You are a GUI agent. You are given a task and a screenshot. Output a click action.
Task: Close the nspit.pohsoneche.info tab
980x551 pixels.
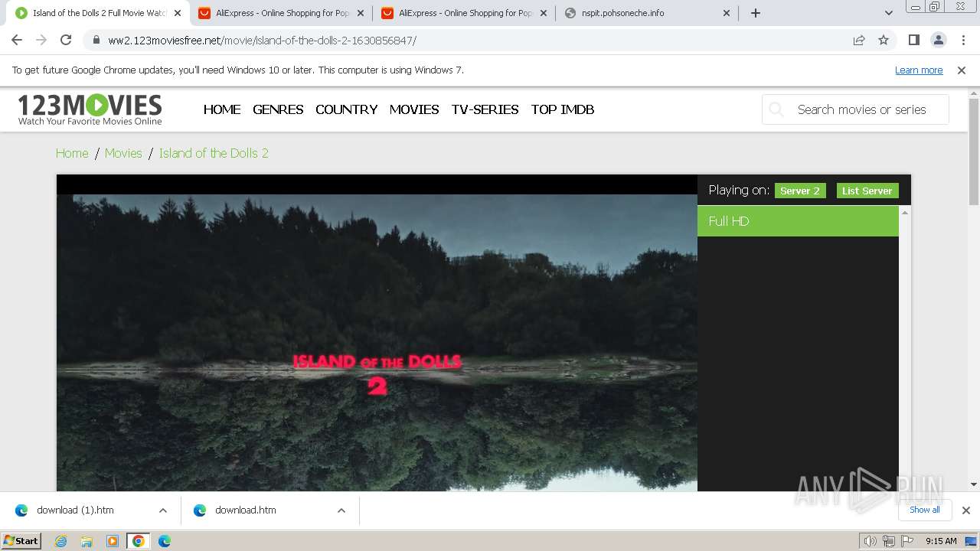[727, 13]
